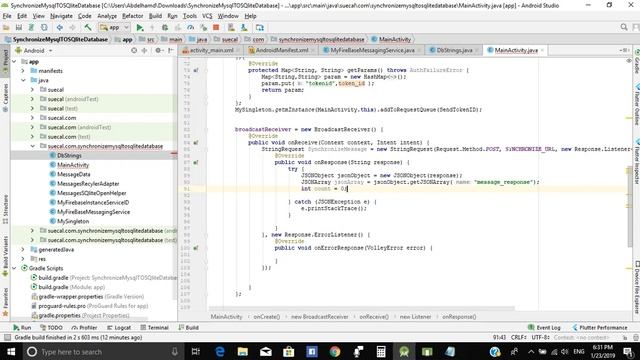Screen dimensions: 640x360
Task: Click the Profile app gauge icon
Action: [190, 27]
